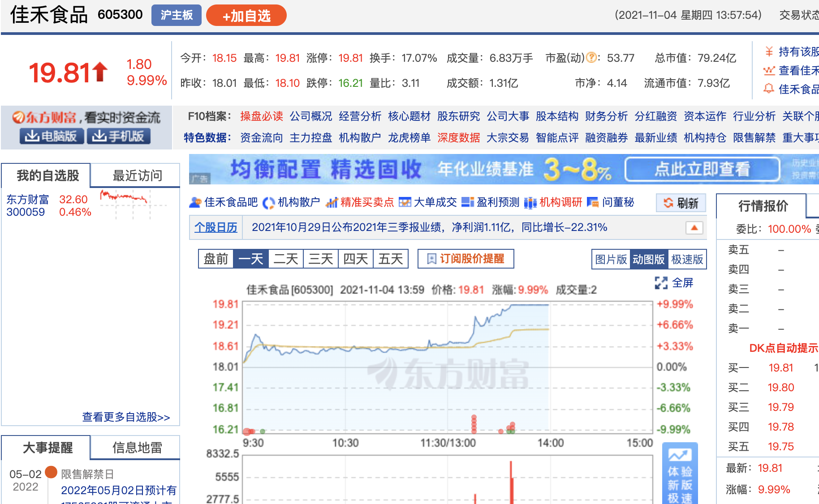This screenshot has width=819, height=504.
Task: Open 经营分析 link
Action: click(x=360, y=116)
